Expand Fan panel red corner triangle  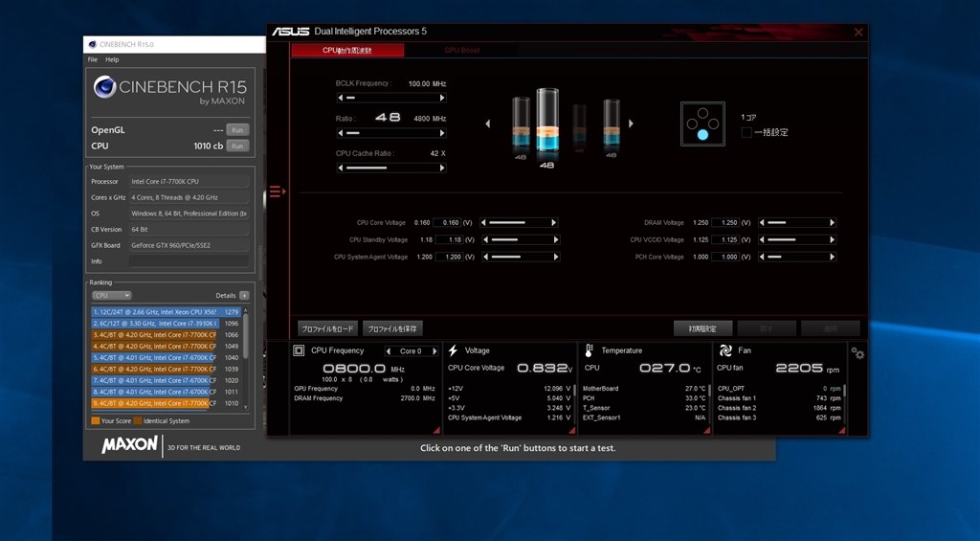tap(841, 430)
